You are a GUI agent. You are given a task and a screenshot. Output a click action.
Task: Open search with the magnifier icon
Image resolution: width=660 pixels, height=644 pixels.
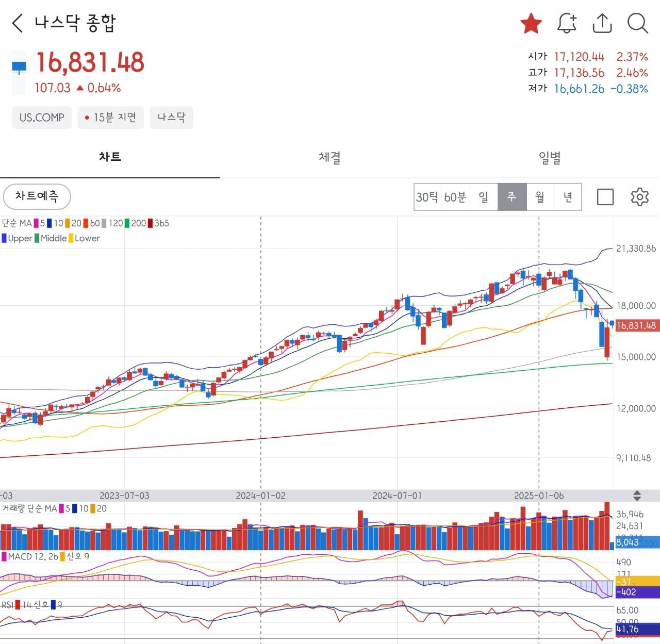(x=638, y=23)
